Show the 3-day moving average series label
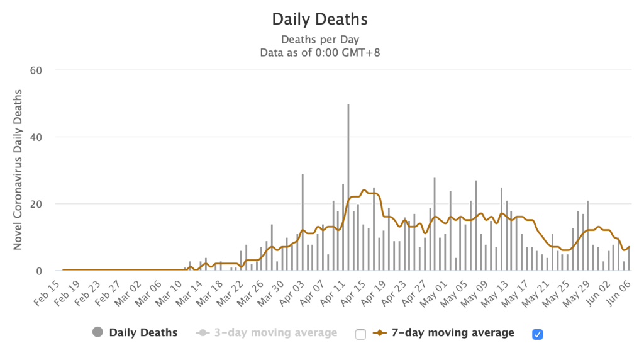The height and width of the screenshot is (360, 644). pyautogui.click(x=277, y=332)
